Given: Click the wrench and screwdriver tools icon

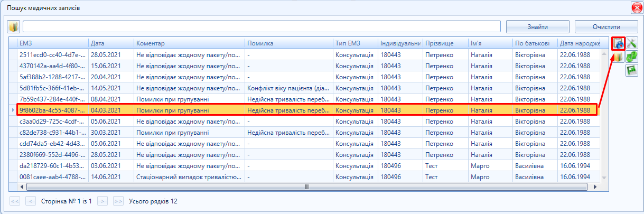Looking at the screenshot, I should (x=632, y=43).
